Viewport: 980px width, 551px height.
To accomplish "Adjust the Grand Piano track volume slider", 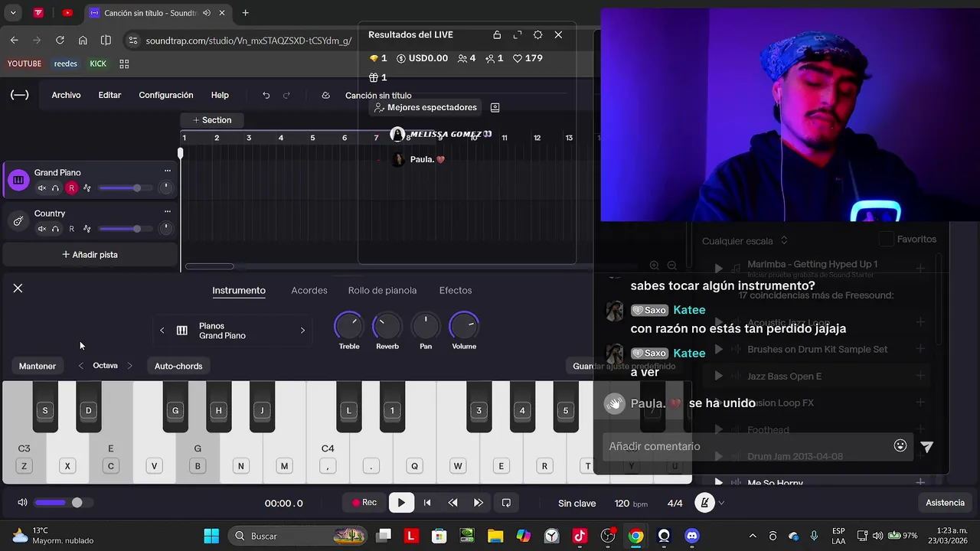I will point(125,187).
